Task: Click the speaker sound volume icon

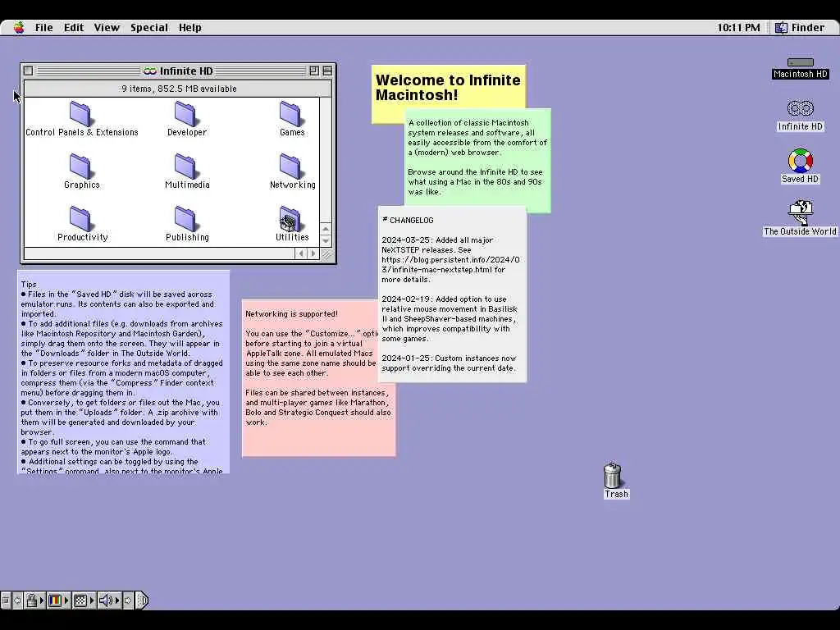Action: coord(106,600)
